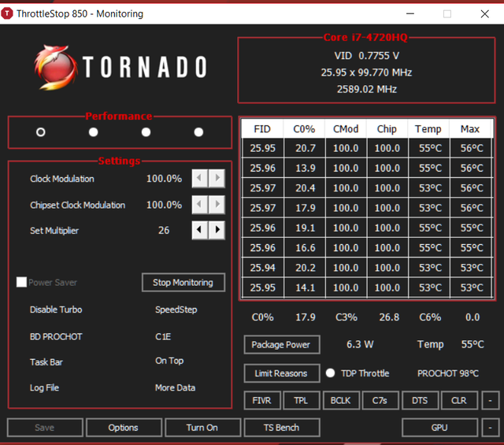504x445 pixels.
Task: Click the CMod column header
Action: [x=346, y=129]
